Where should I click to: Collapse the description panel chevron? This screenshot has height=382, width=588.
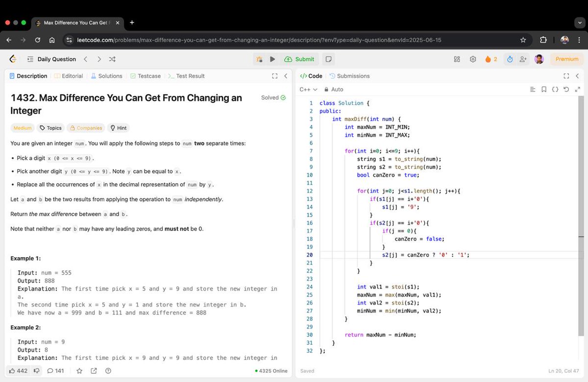pos(286,76)
